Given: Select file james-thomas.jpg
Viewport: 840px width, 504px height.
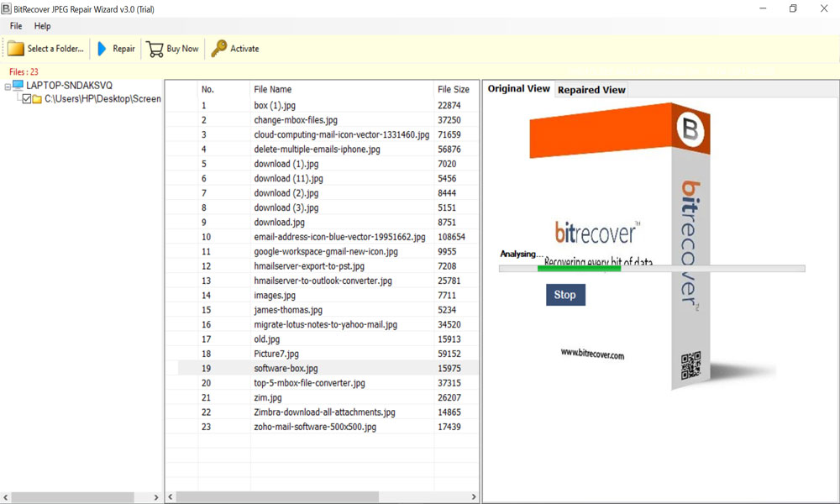Looking at the screenshot, I should 288,310.
